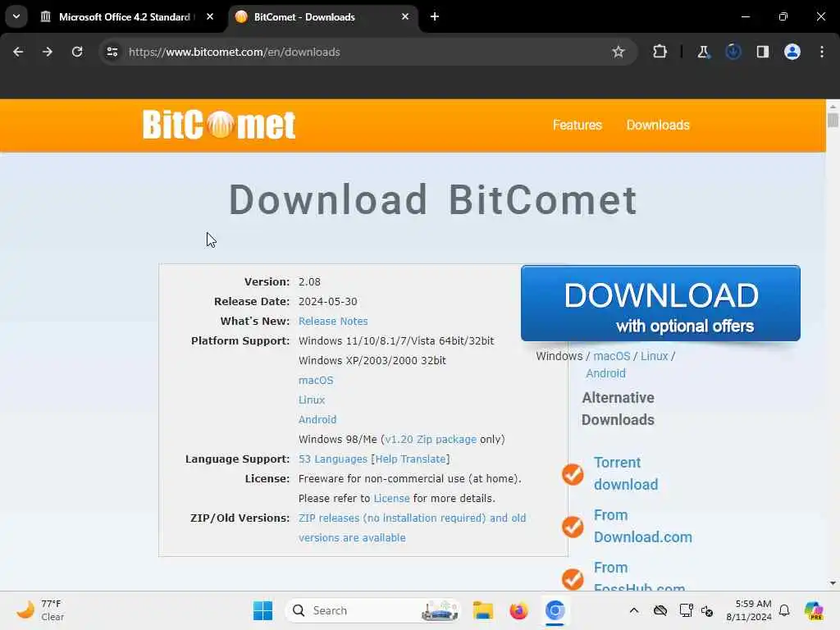This screenshot has height=630, width=840.
Task: Click Android link below the download button
Action: click(605, 373)
